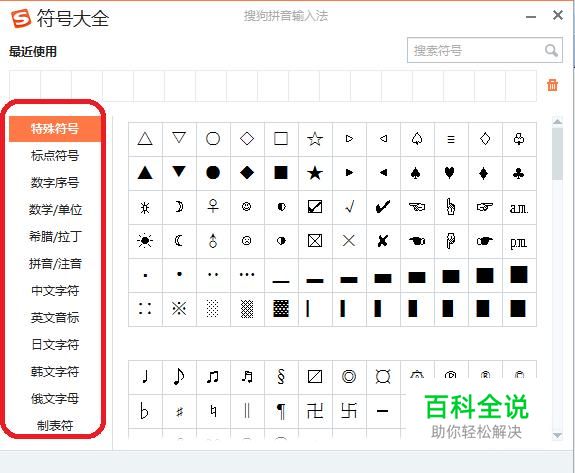Insert the hollow circle symbol ○

point(213,139)
